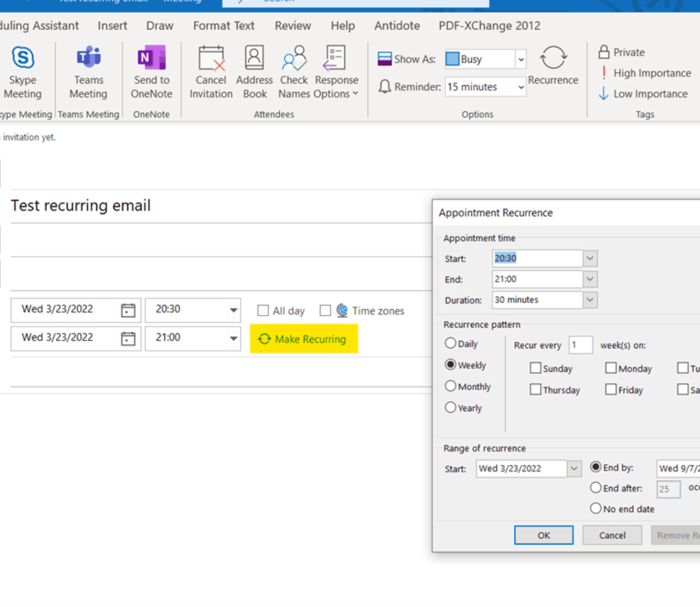Choose End after occurrences option
This screenshot has height=607, width=700.
point(595,488)
